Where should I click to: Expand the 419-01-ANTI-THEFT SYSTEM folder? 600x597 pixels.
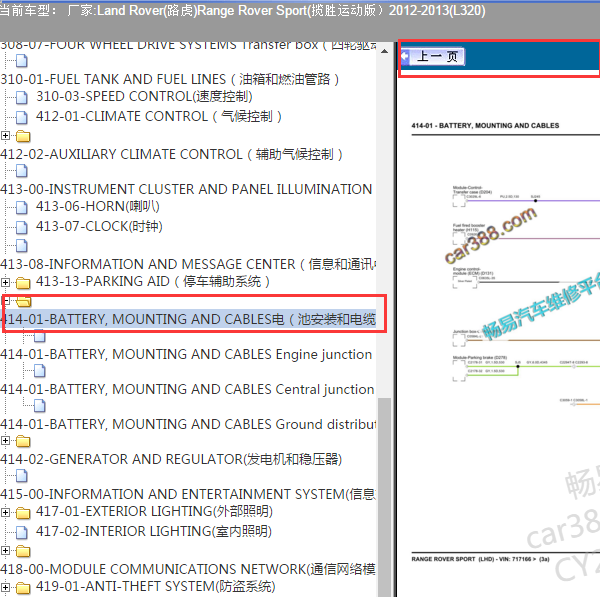(x=5, y=587)
